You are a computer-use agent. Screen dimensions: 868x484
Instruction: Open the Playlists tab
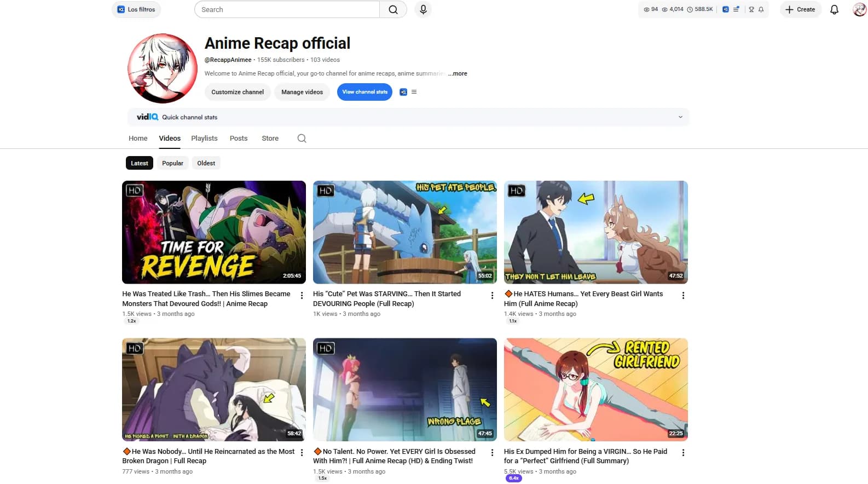(x=204, y=139)
